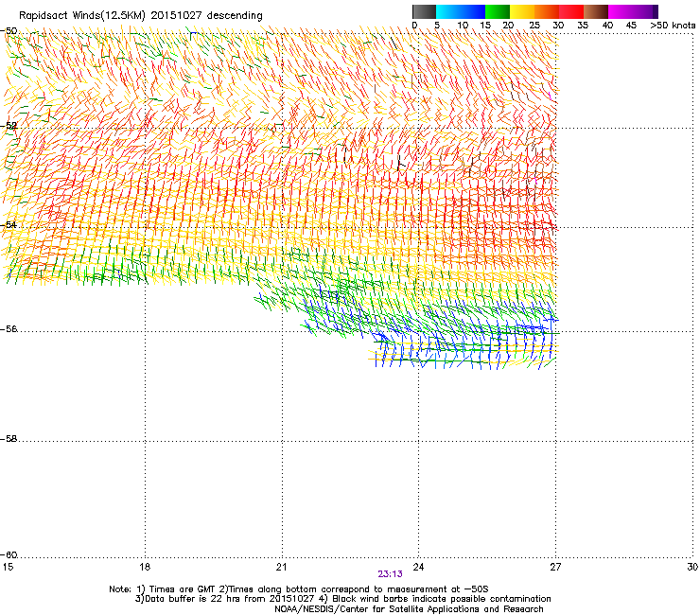Viewport: 700px width, 615px height.
Task: Click the plot title 'Rapidscat Winds(12.5KM) 20151027 descending'
Action: pos(141,15)
